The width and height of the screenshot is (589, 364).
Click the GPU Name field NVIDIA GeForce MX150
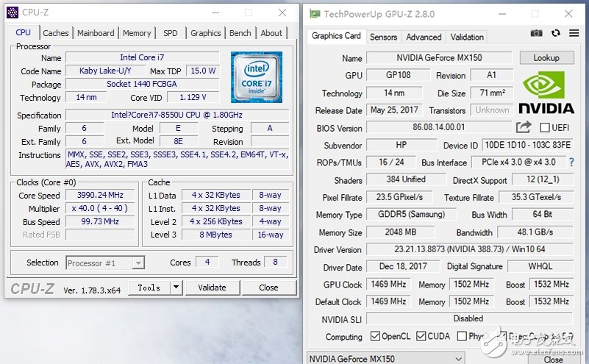coord(439,58)
